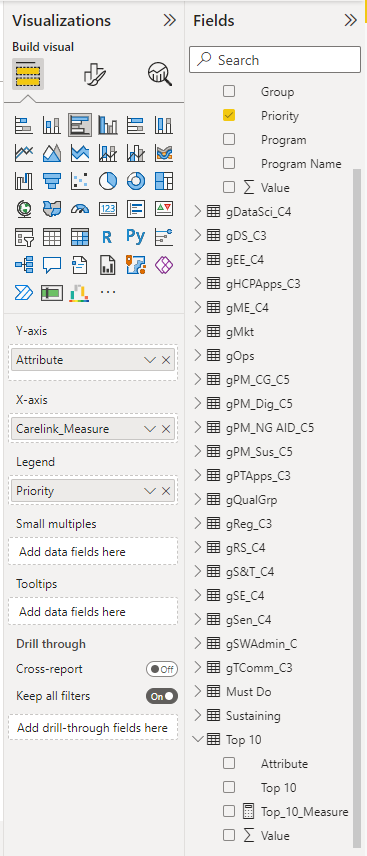
Task: Remove Priority from the Legend
Action: (166, 491)
